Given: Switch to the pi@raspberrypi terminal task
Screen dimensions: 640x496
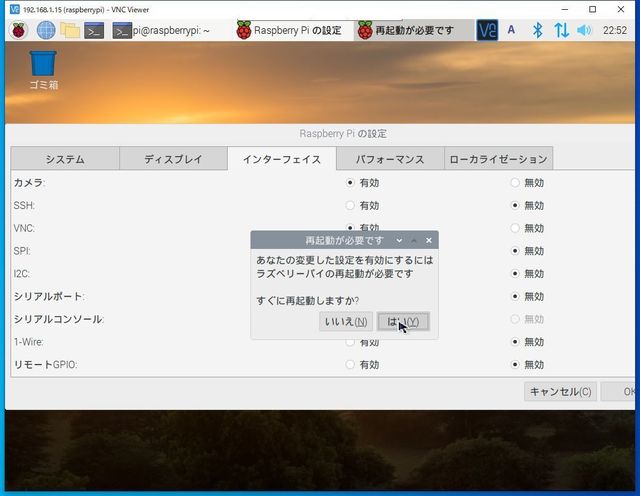Looking at the screenshot, I should click(162, 31).
